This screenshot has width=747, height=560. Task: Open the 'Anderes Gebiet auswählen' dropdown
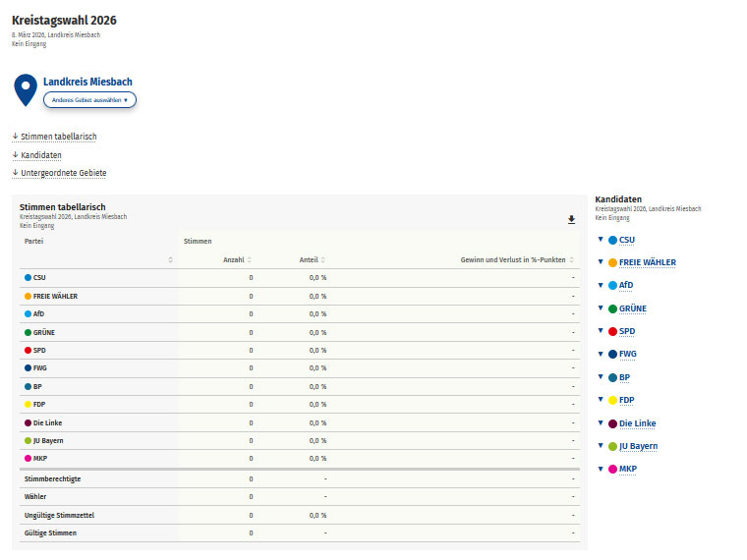(89, 100)
